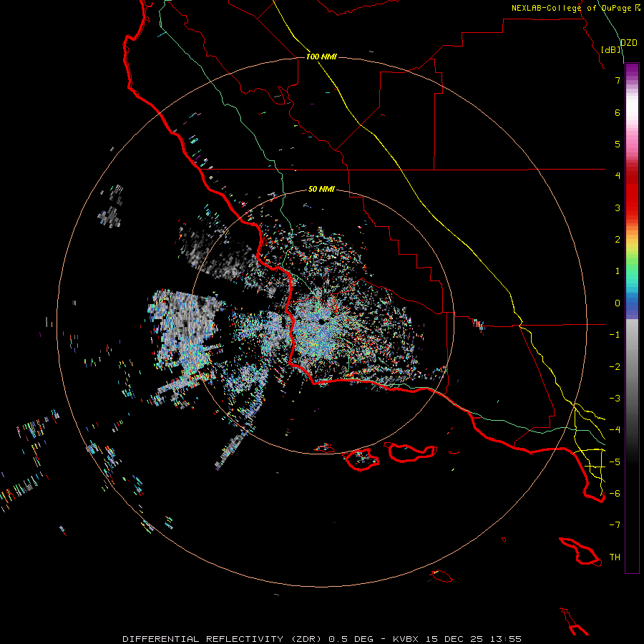Click the black radar site dot at center

[321, 322]
